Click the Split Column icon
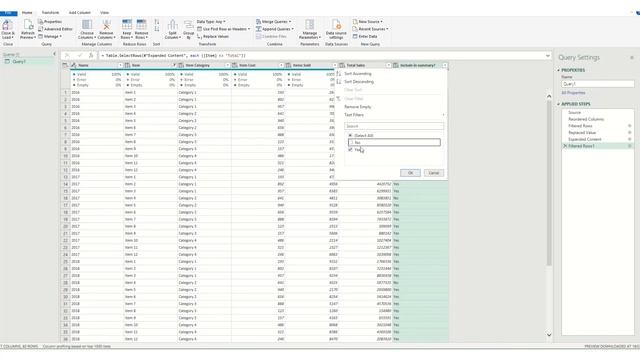The height and width of the screenshot is (360, 640). pyautogui.click(x=173, y=25)
